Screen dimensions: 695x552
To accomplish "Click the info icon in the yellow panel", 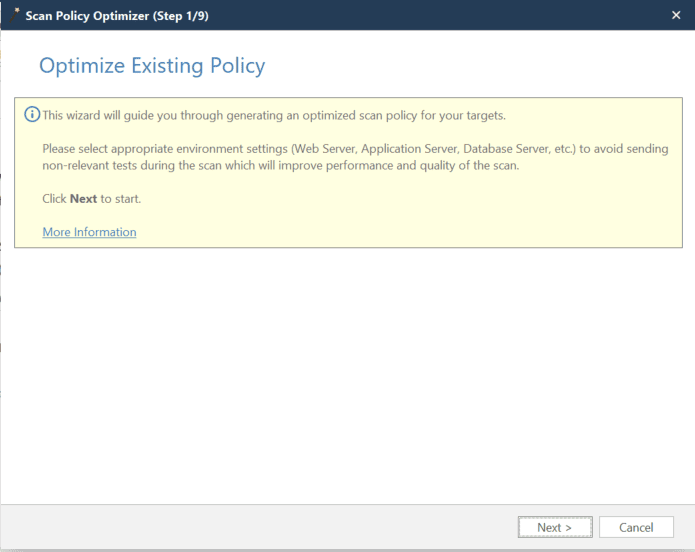I will [32, 115].
